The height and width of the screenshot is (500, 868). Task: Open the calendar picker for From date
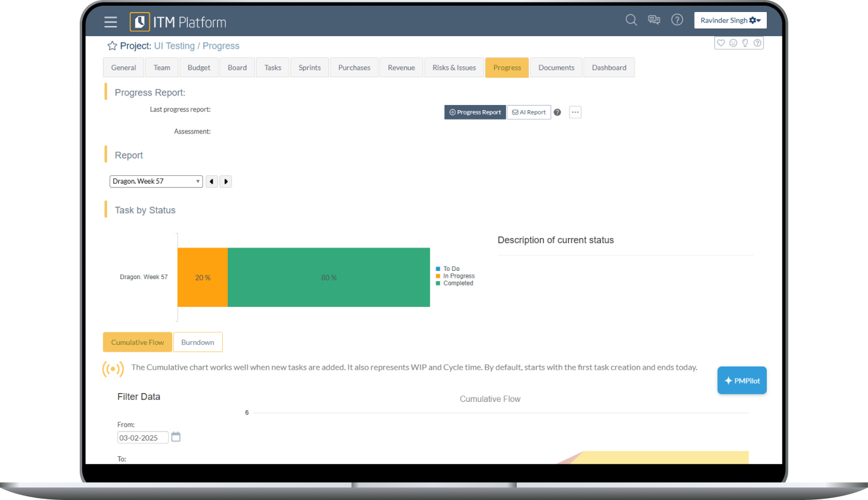176,437
